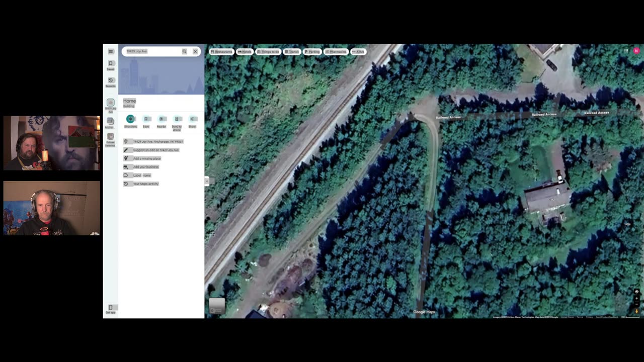
Task: Open the Google apps grid icon
Action: [x=626, y=51]
